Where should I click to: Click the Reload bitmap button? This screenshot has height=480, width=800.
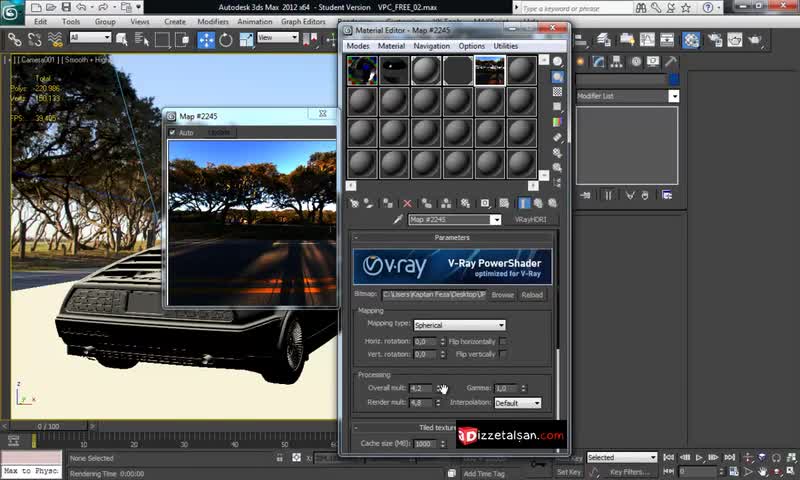[x=532, y=295]
